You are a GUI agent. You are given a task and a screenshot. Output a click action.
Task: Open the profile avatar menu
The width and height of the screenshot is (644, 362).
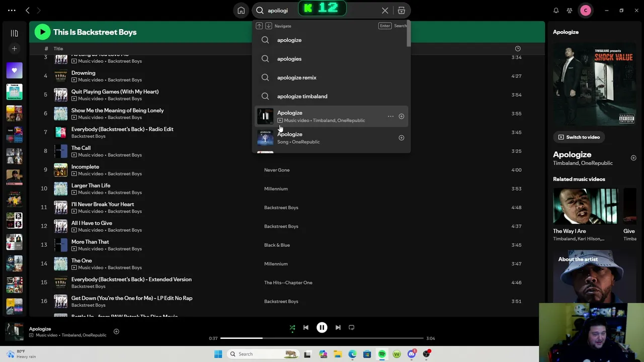(586, 10)
